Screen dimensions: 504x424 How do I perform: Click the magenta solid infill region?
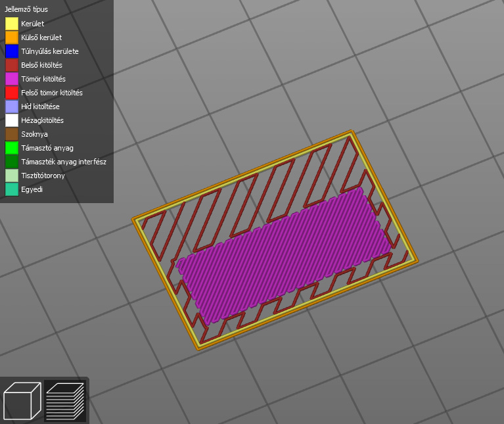click(x=285, y=256)
